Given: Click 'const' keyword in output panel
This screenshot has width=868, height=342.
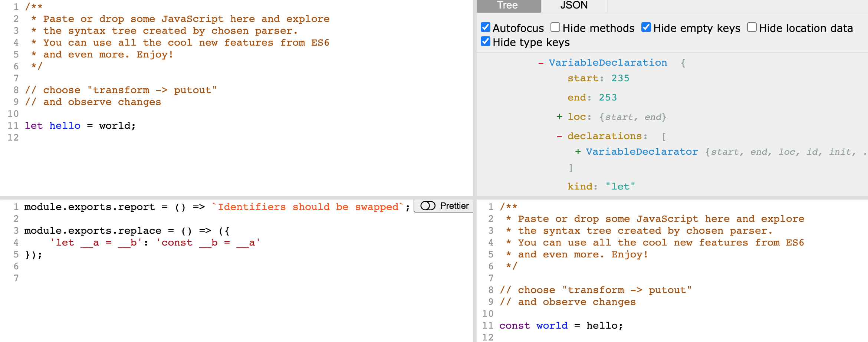Looking at the screenshot, I should click(x=514, y=326).
